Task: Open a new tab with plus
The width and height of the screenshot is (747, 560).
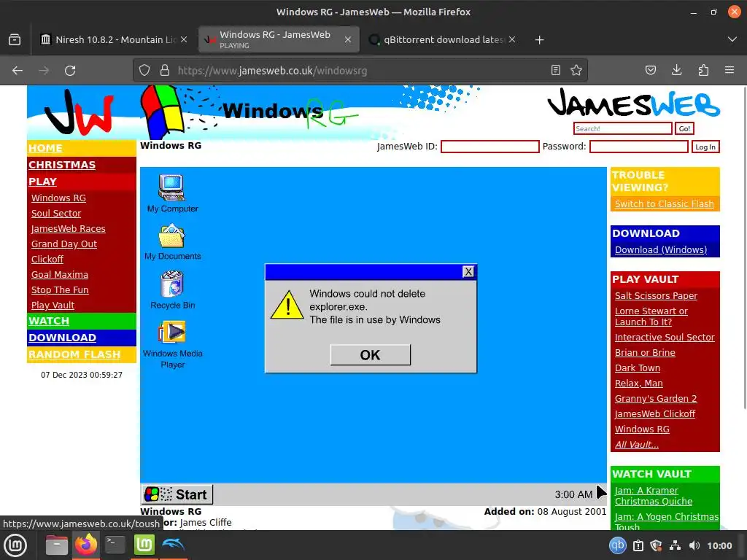Action: click(539, 40)
